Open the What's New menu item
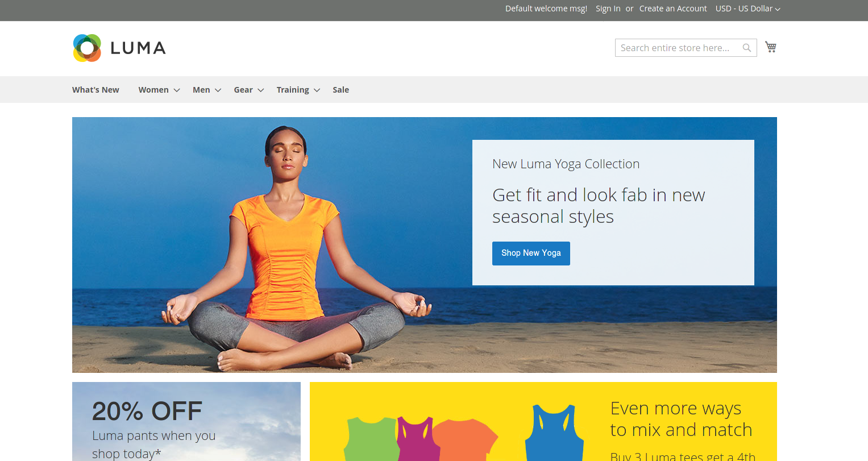The width and height of the screenshot is (868, 461). pos(95,90)
